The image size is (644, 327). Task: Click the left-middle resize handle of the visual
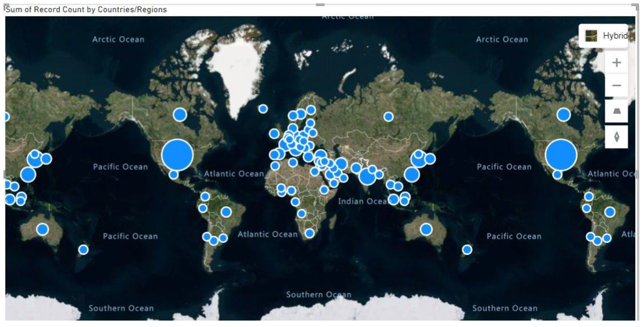coord(4,174)
